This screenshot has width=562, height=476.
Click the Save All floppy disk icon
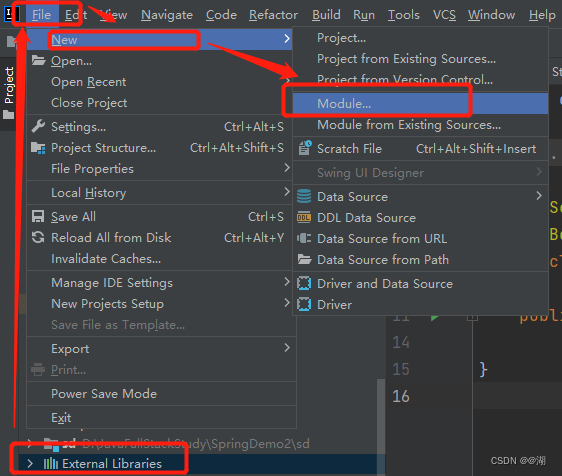tap(38, 217)
